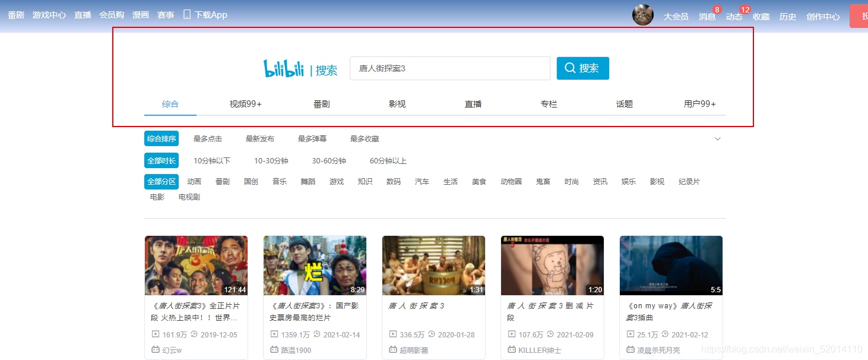Screen dimensions: 868x360
Task: Switch to 综合 tab
Action: pos(170,104)
